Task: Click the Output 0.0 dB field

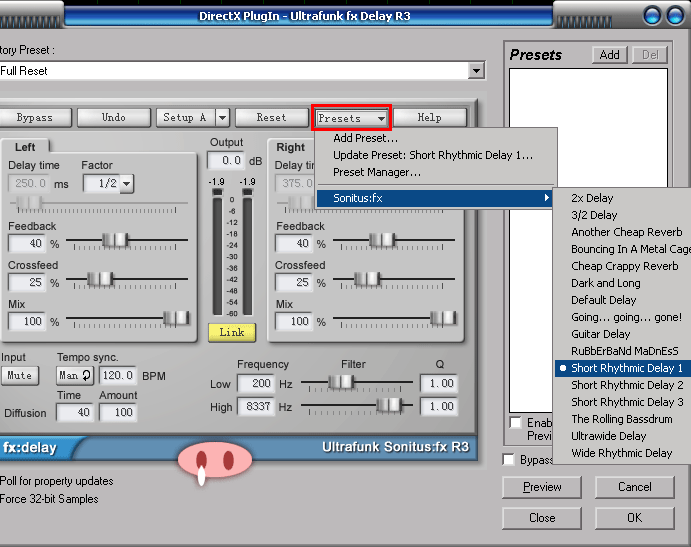Action: click(226, 160)
